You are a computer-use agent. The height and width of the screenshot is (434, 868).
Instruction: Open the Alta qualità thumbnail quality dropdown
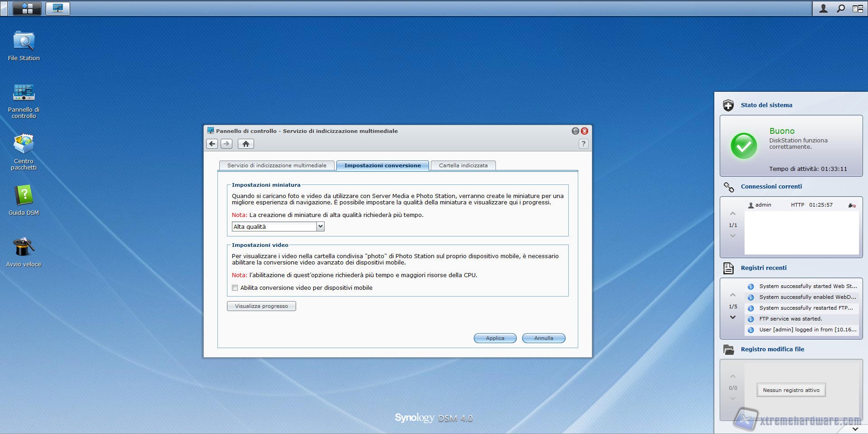[320, 226]
